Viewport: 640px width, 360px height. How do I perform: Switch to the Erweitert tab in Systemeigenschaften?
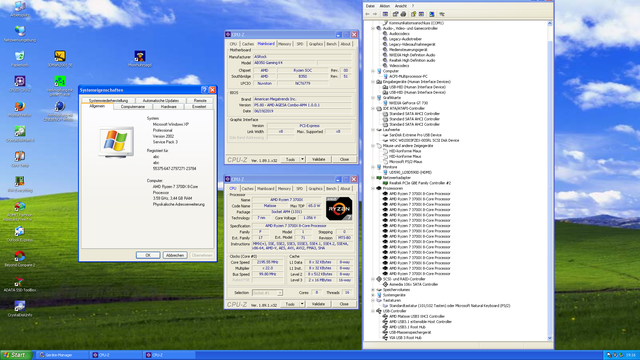(199, 107)
